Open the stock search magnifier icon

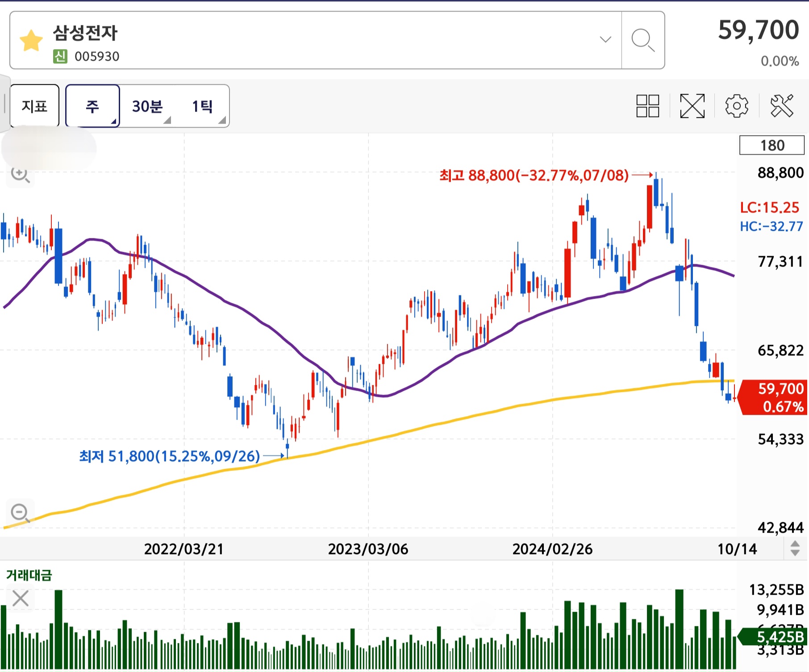point(643,40)
